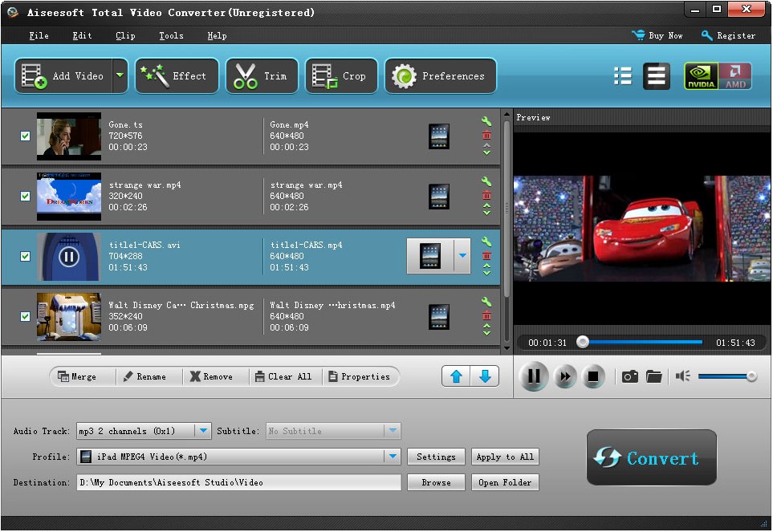
Task: Delete strange war.mp4 using the trash icon
Action: pyautogui.click(x=486, y=194)
